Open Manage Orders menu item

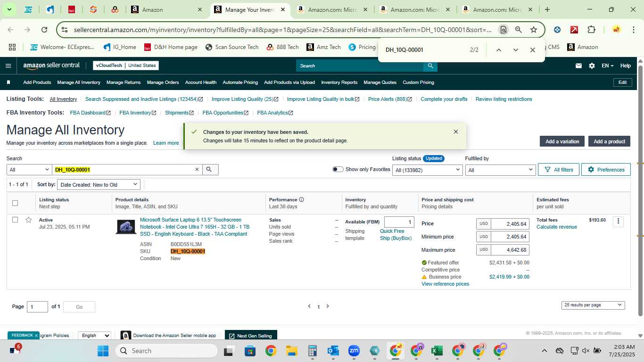tap(163, 82)
